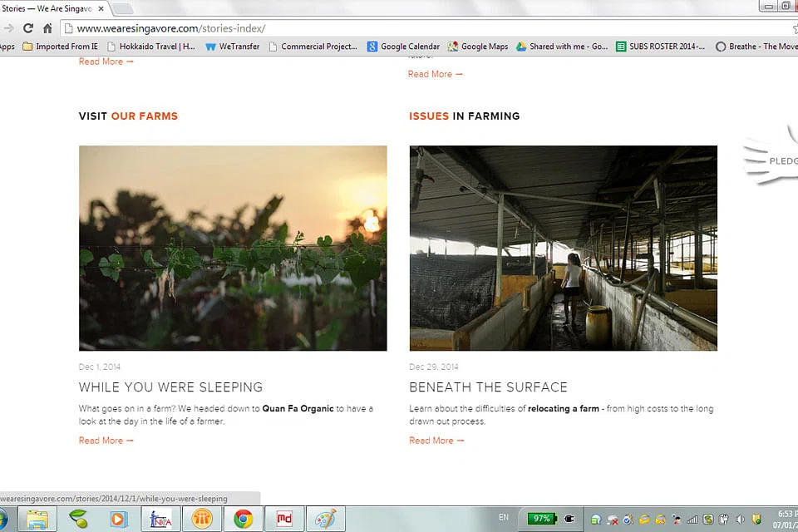Reload the page with the refresh icon

(28, 28)
